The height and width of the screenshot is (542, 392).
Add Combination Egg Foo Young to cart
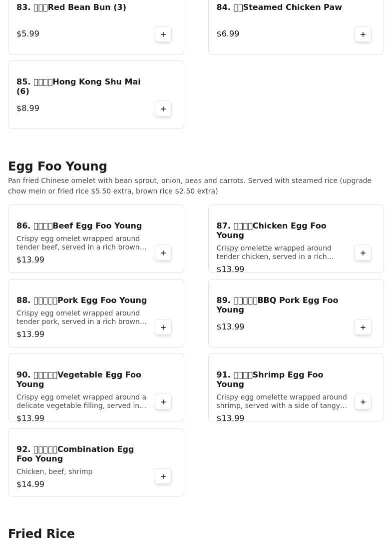163,476
